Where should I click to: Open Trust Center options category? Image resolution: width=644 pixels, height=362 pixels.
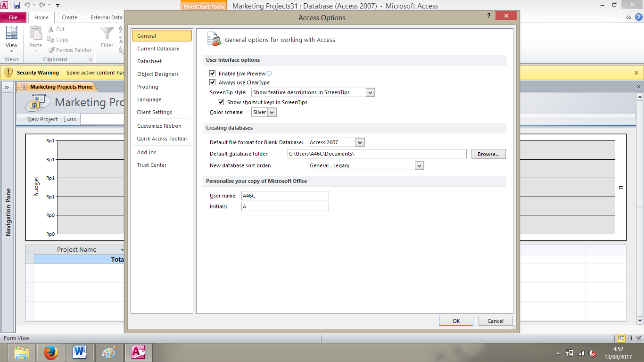click(152, 165)
